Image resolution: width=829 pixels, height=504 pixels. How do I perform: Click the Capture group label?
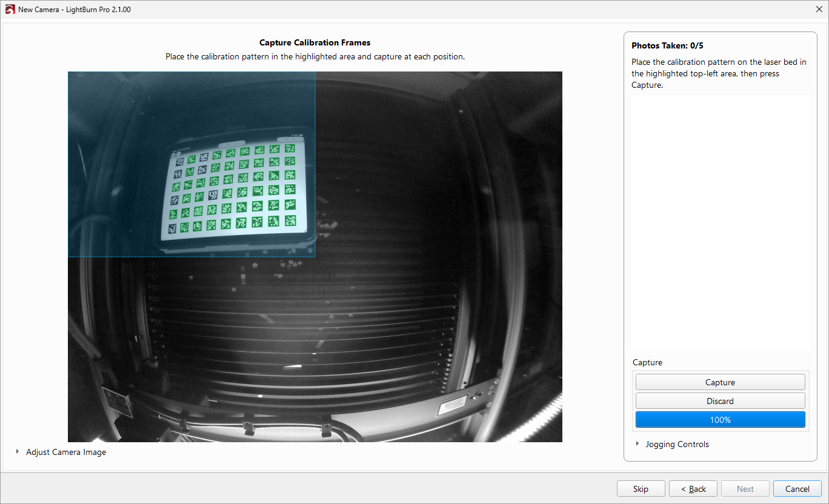647,362
